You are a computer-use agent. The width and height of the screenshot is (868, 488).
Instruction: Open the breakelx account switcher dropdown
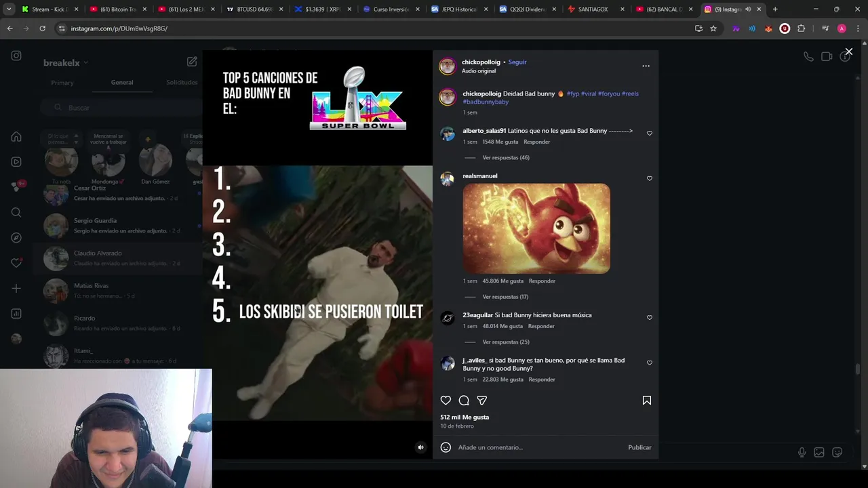(66, 63)
